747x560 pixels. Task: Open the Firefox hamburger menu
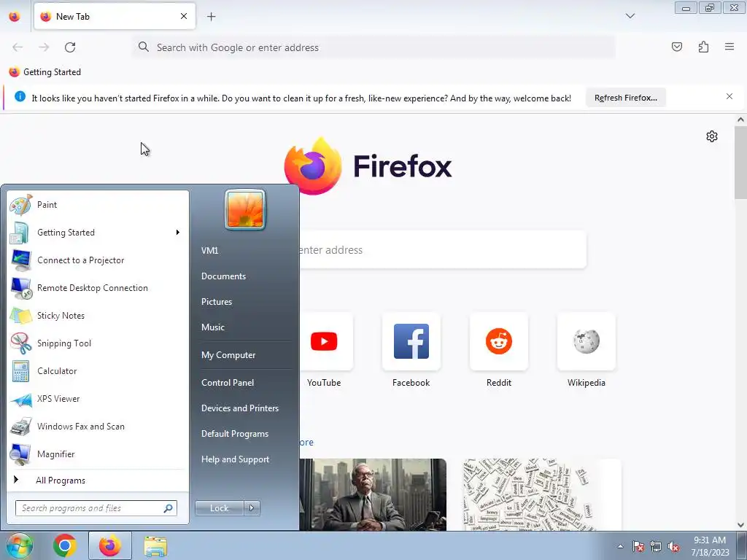729,47
